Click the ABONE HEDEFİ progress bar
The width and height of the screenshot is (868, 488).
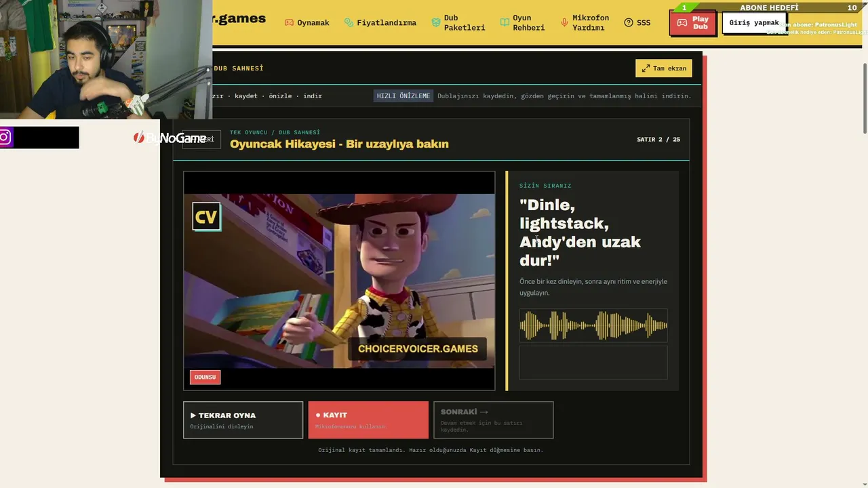click(x=768, y=7)
